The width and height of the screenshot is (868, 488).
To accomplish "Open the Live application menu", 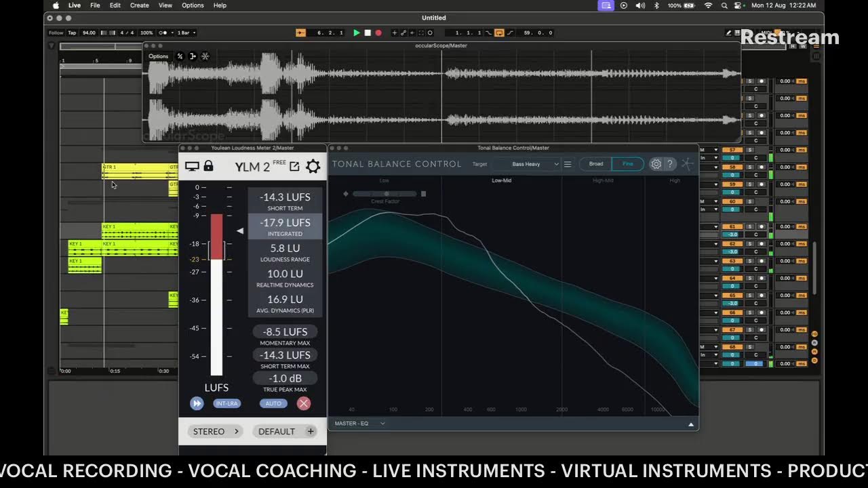I will point(75,5).
